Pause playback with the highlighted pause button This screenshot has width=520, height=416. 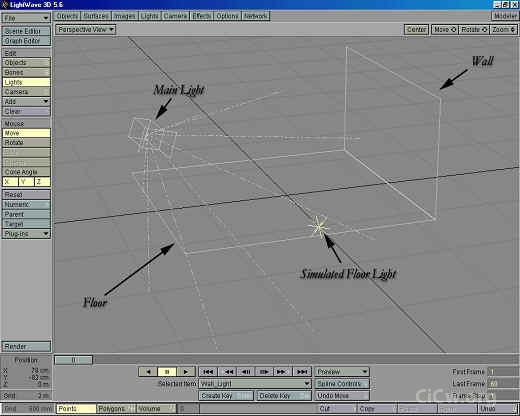(x=167, y=372)
